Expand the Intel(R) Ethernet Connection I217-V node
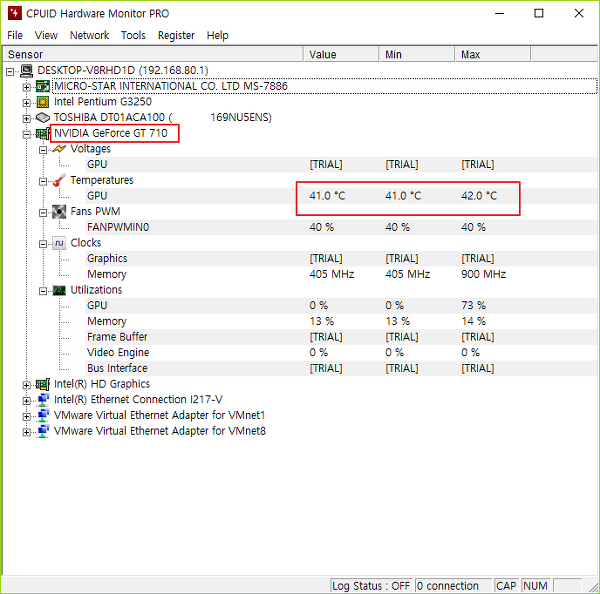The height and width of the screenshot is (594, 600). [26, 401]
